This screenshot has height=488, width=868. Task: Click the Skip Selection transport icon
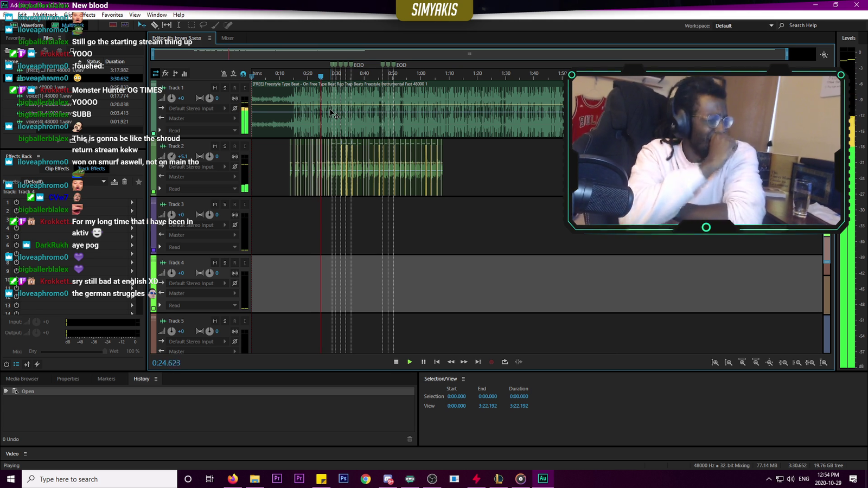tap(519, 362)
